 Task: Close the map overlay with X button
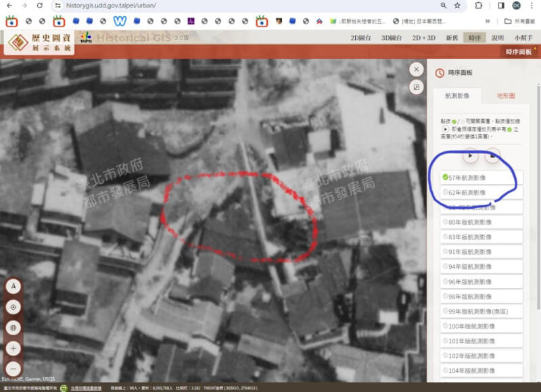pyautogui.click(x=417, y=70)
